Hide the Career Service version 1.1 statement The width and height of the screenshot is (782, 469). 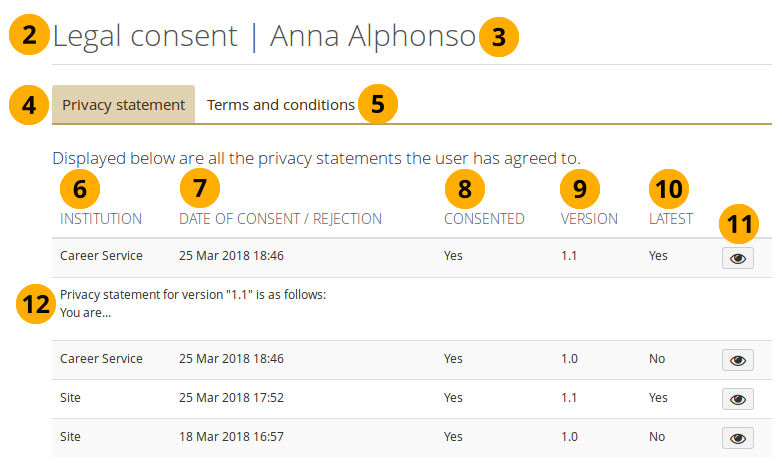737,258
